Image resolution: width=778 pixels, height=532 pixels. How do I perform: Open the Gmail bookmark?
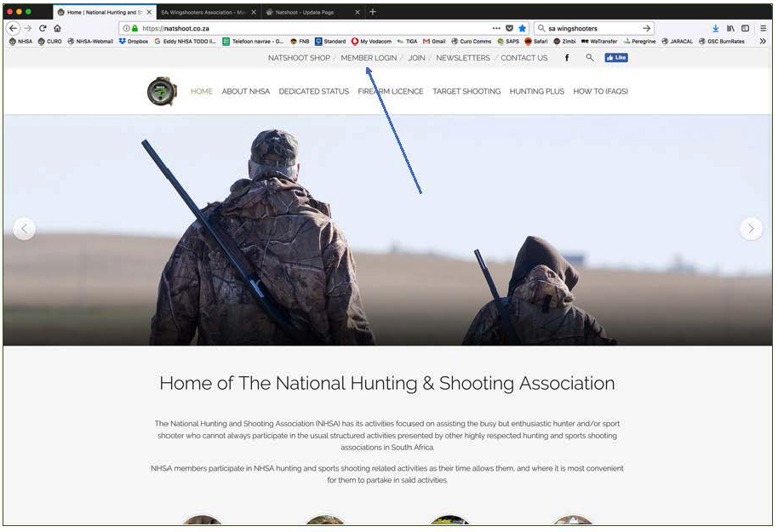tap(434, 41)
